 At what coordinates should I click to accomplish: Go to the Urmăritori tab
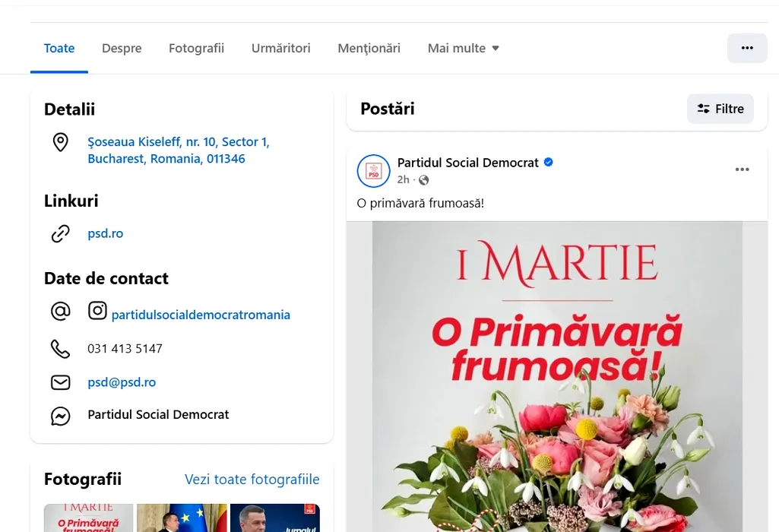(280, 49)
